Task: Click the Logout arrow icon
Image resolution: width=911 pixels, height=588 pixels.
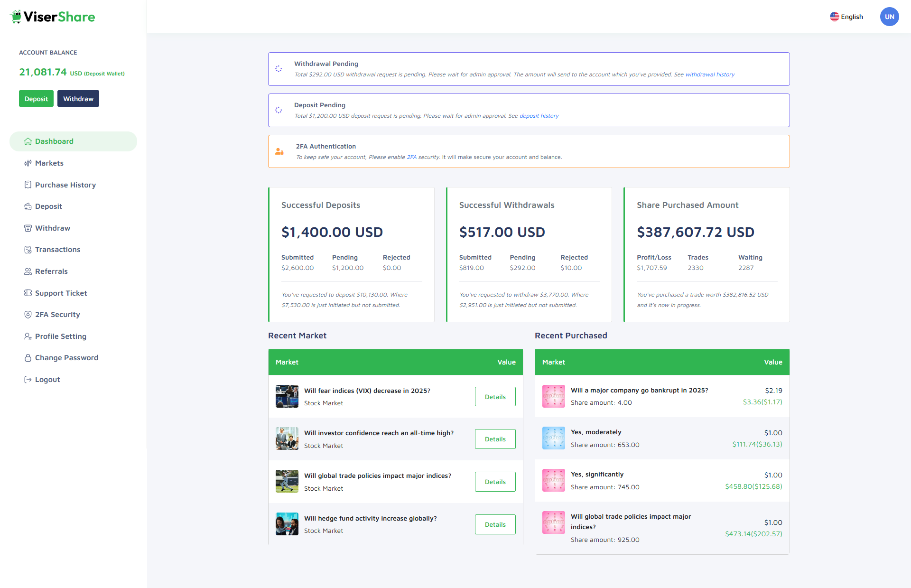Action: 28,380
